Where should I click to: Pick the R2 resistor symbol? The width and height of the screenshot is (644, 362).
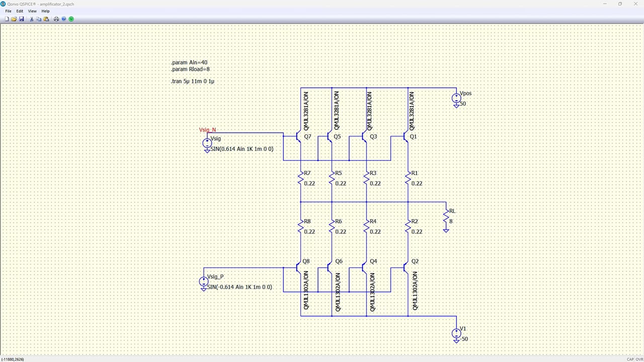409,226
